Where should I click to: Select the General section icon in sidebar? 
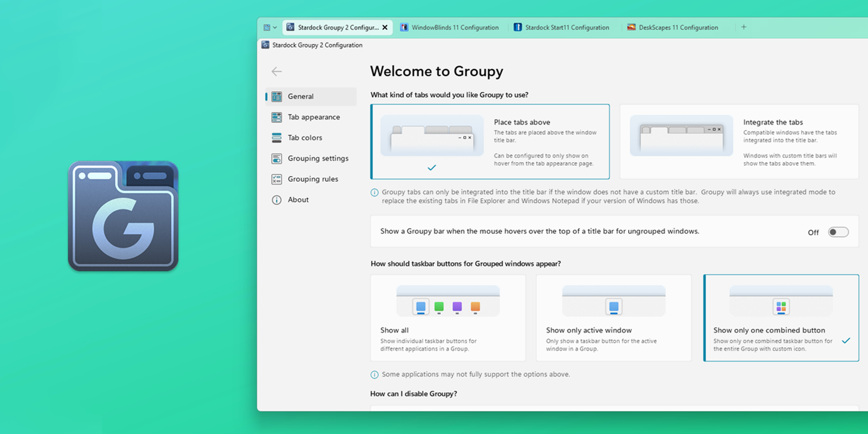(277, 97)
